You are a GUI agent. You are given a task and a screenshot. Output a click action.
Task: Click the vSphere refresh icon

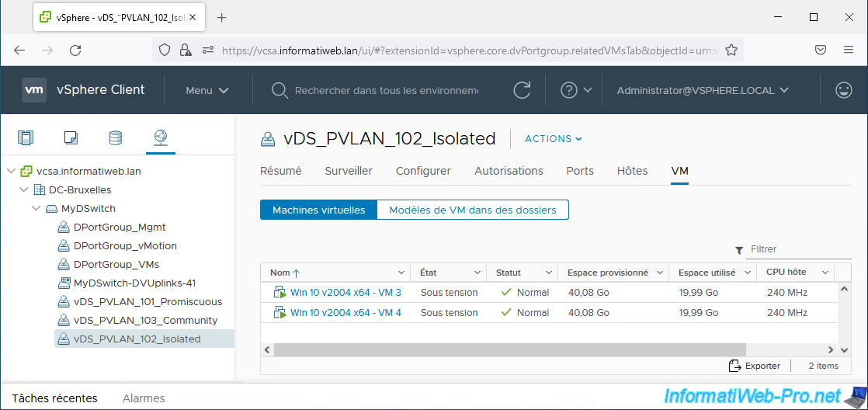[522, 90]
